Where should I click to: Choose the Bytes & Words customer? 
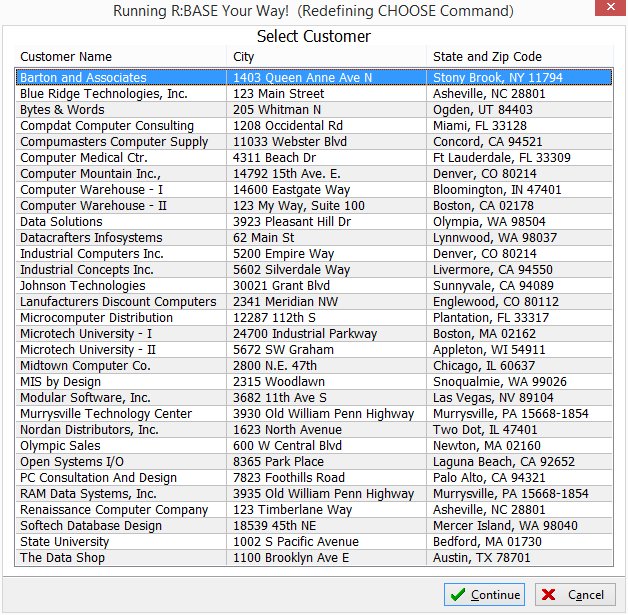(62, 110)
